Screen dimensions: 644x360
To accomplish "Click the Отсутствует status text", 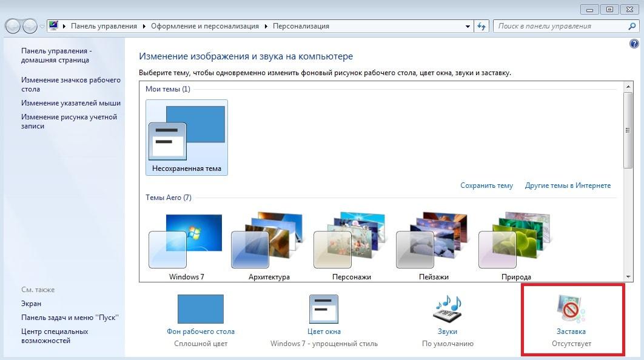I will [x=571, y=344].
